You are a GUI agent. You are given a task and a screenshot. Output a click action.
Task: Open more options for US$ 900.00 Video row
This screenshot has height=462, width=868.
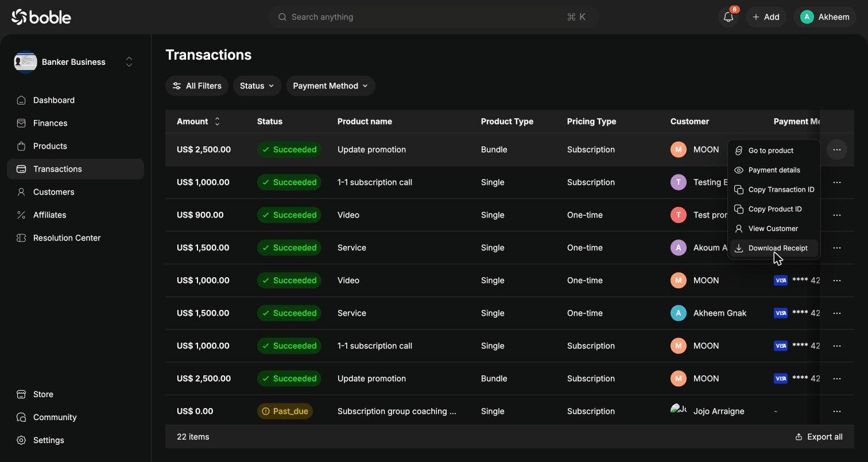point(837,215)
